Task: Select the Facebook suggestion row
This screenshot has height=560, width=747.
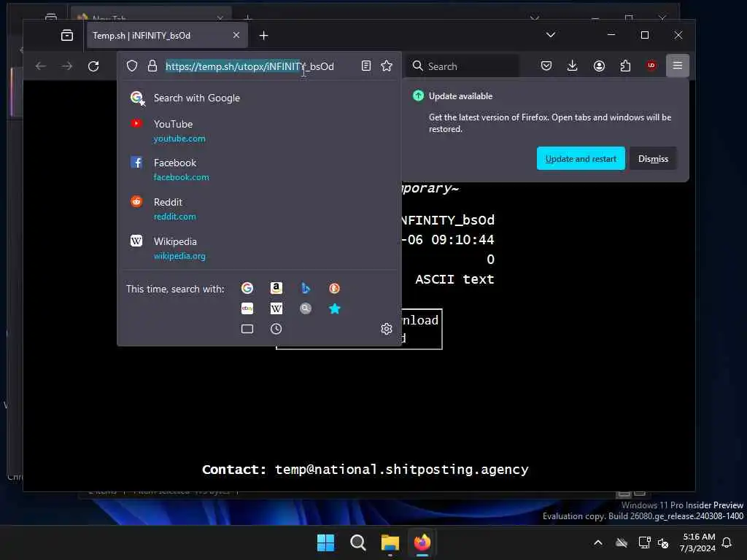Action: point(259,169)
